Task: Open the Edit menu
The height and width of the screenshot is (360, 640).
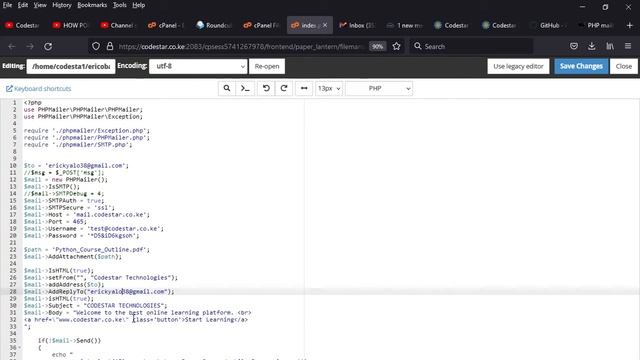Action: click(x=23, y=5)
